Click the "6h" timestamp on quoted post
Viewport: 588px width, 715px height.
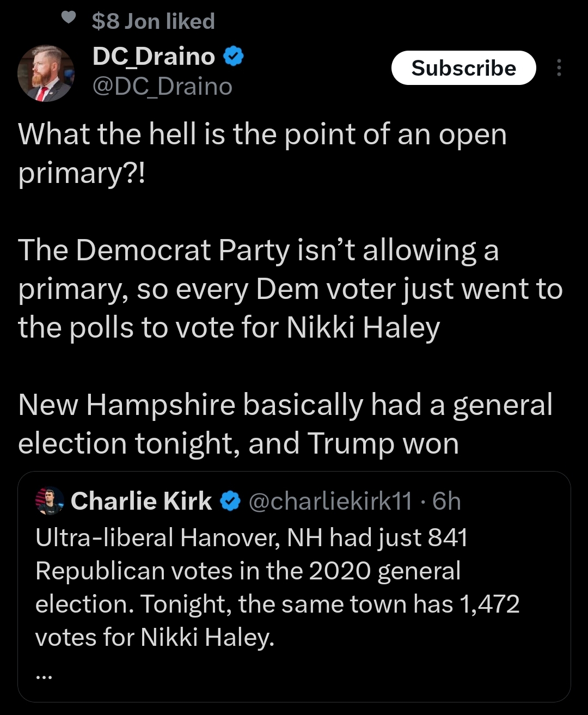tap(446, 501)
